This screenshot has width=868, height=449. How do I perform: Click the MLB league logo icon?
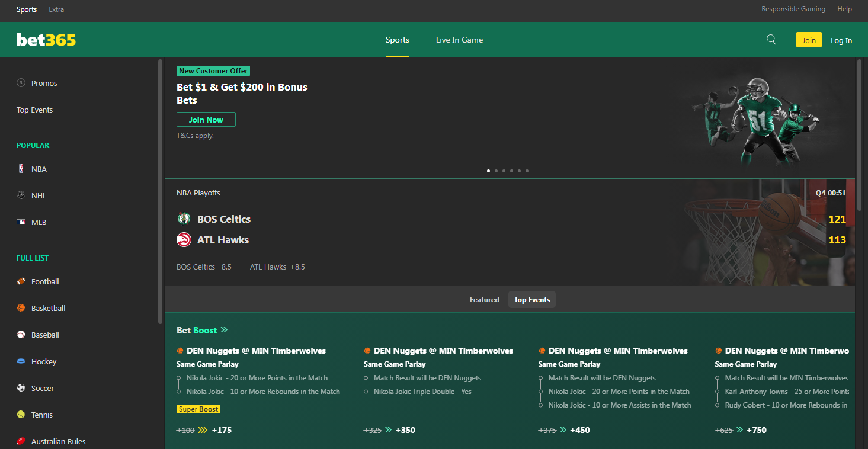click(x=21, y=222)
